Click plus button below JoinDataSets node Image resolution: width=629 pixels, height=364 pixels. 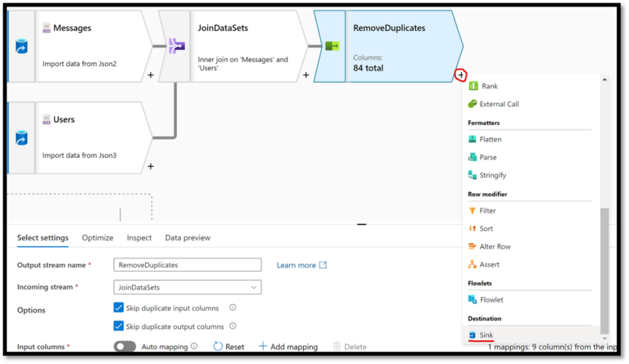pyautogui.click(x=306, y=75)
